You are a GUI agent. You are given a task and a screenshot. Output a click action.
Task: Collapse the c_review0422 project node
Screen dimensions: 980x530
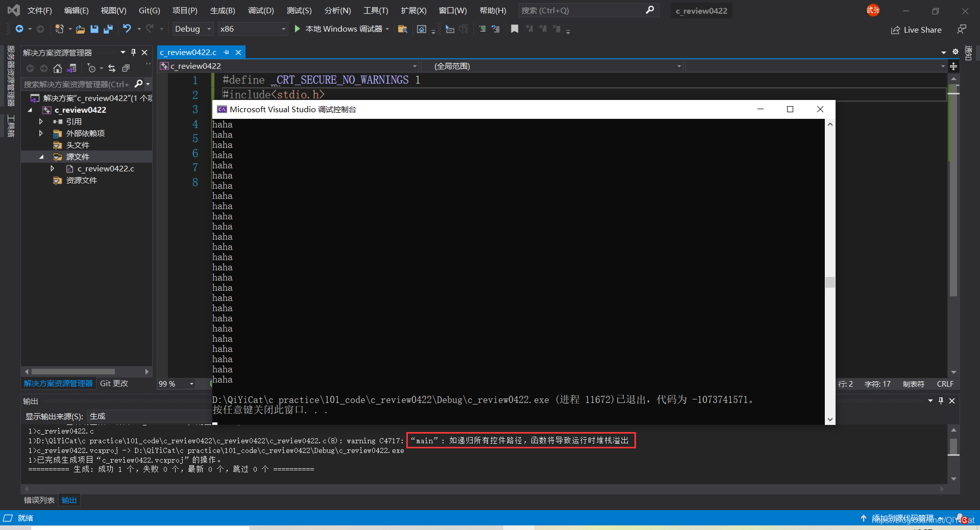pos(30,110)
